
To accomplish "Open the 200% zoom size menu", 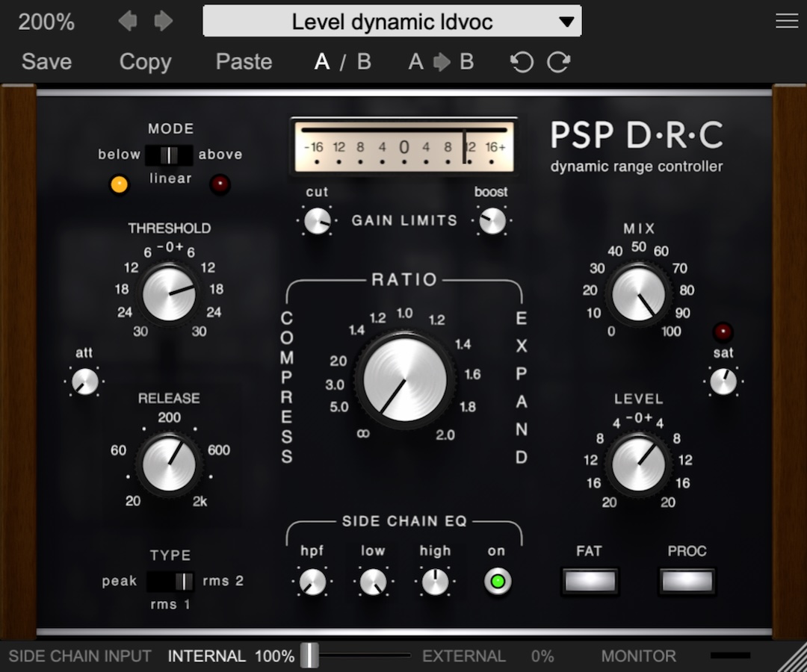I will pos(46,22).
